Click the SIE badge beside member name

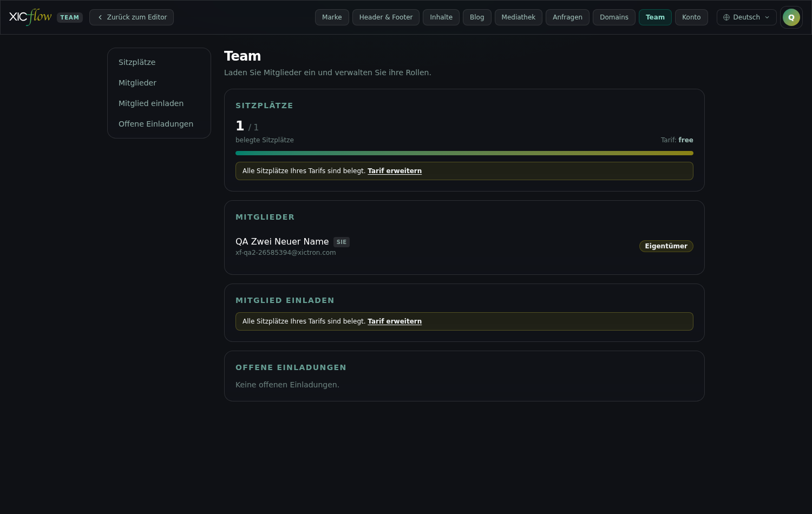(x=342, y=242)
